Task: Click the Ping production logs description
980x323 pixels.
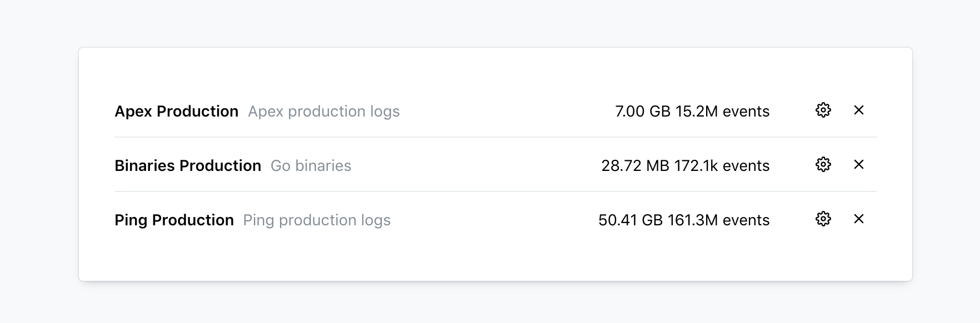Action: 316,219
